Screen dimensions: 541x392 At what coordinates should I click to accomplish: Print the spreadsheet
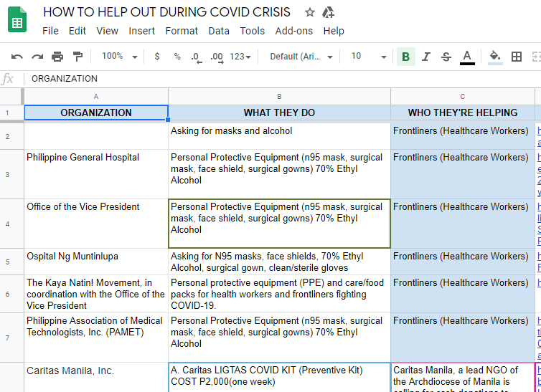pos(57,57)
